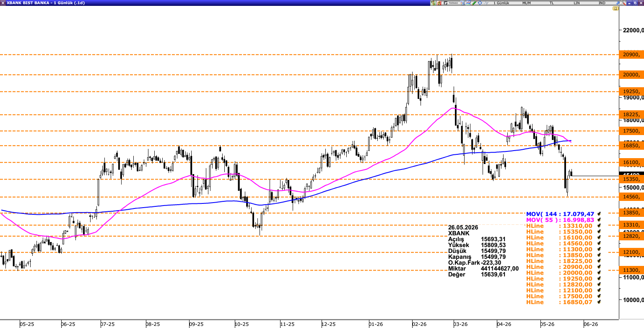Screen dimensions: 644x328
Task: Click the Miktar value 441144627,00
Action: click(500, 268)
